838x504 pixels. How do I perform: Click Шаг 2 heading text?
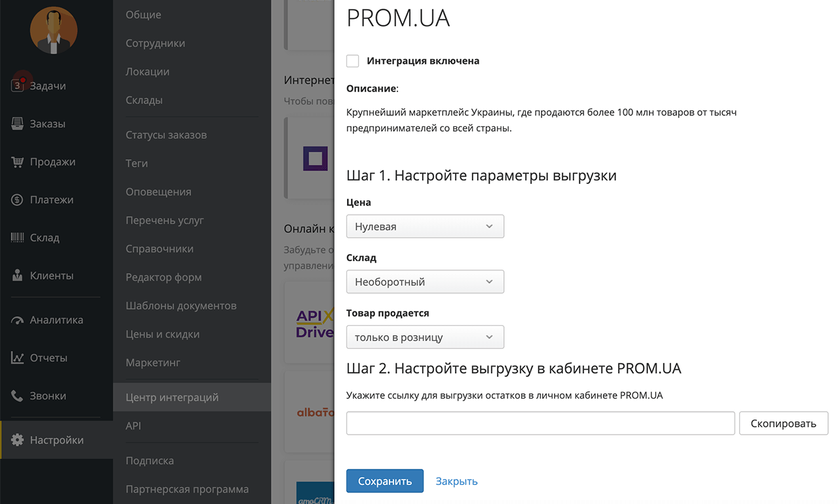click(x=514, y=369)
